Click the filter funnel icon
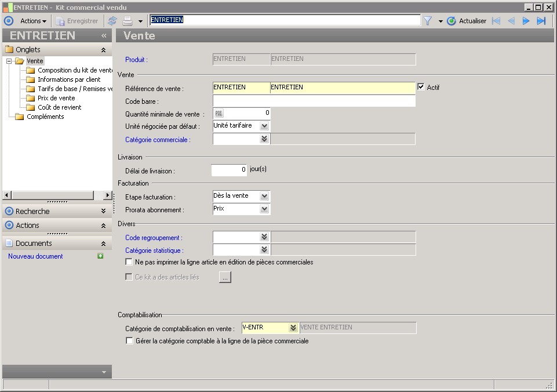The height and width of the screenshot is (392, 557). click(428, 21)
